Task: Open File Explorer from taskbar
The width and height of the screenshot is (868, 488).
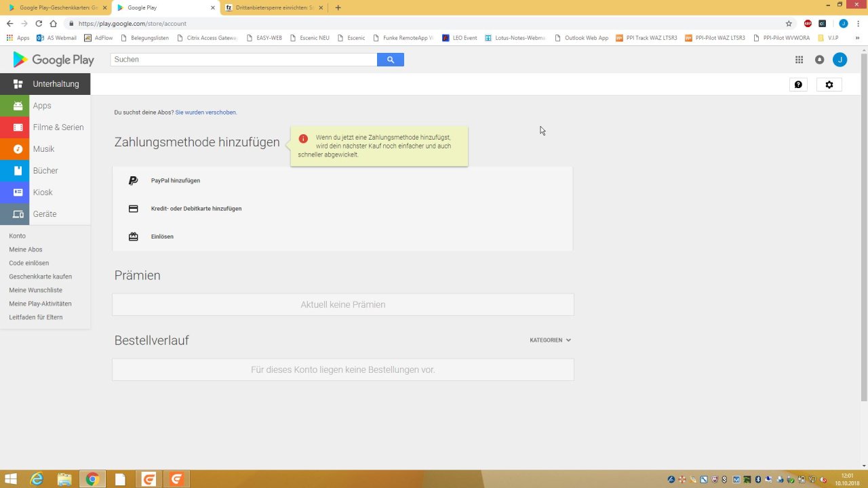Action: [64, 479]
